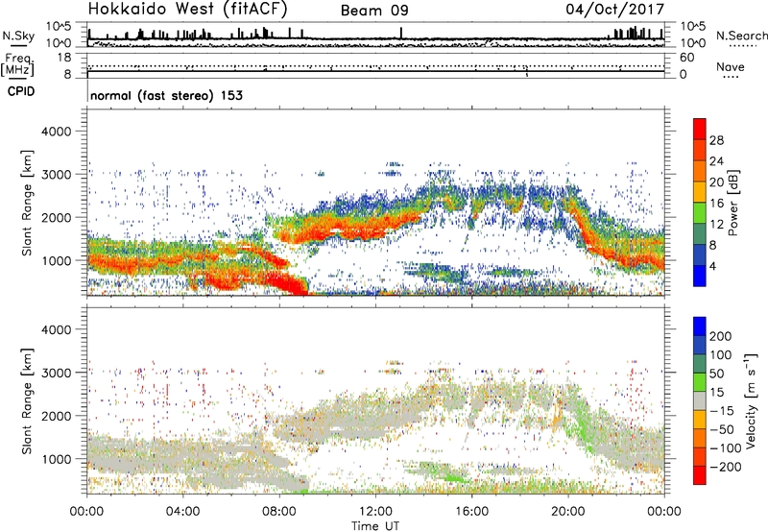The width and height of the screenshot is (768, 532).
Task: Click 'normal (fast stereo) 153' text
Action: (x=166, y=95)
